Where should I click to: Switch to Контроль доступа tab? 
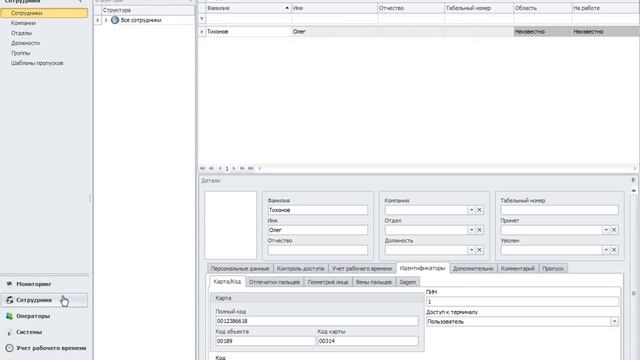(300, 269)
